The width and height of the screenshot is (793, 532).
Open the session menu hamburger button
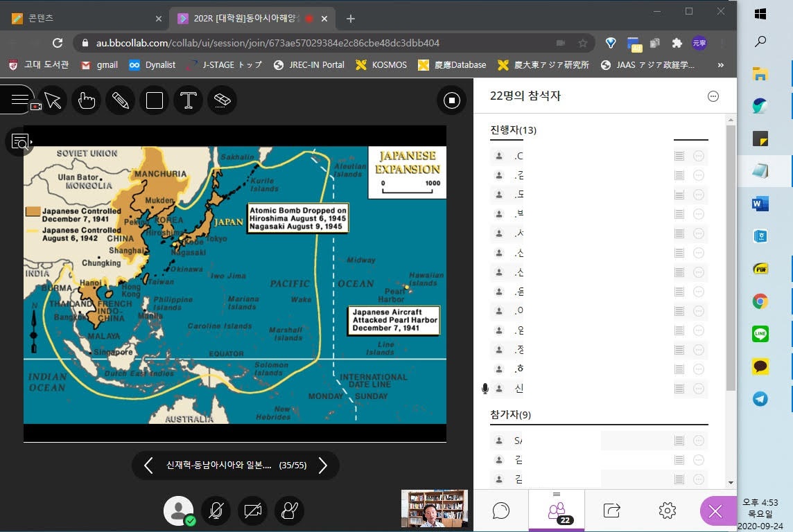19,100
